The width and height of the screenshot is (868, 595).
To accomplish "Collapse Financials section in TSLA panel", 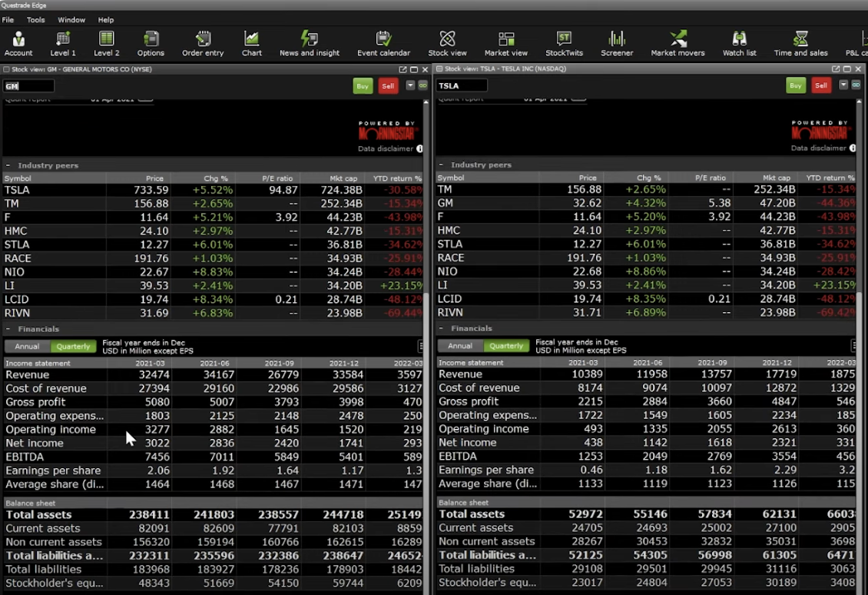I will click(x=442, y=328).
